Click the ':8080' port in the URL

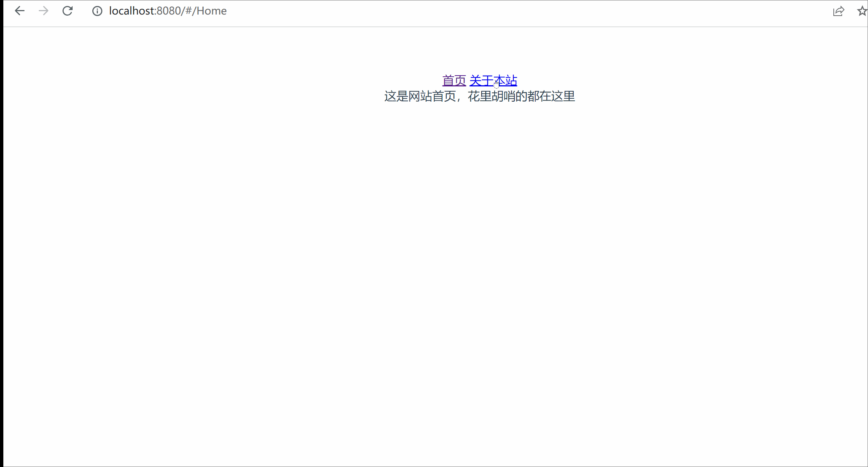167,11
